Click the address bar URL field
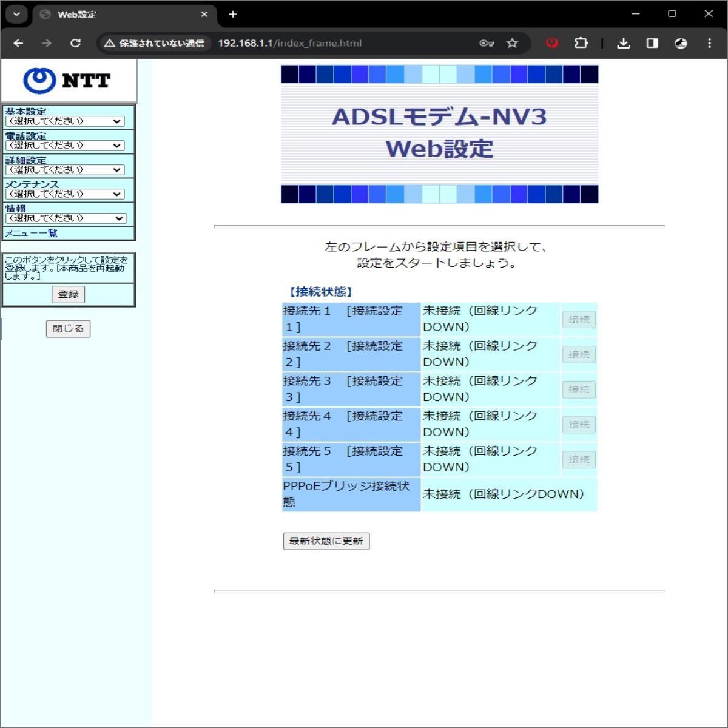Viewport: 728px width, 728px height. (340, 43)
